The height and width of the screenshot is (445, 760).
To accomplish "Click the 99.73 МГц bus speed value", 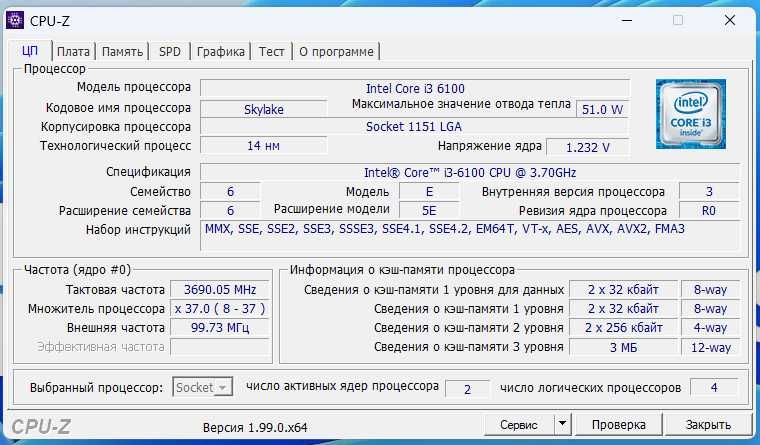I will (220, 328).
